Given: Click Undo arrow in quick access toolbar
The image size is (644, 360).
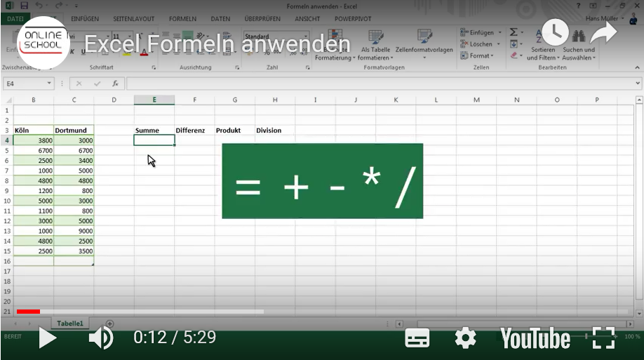Looking at the screenshot, I should tap(39, 6).
